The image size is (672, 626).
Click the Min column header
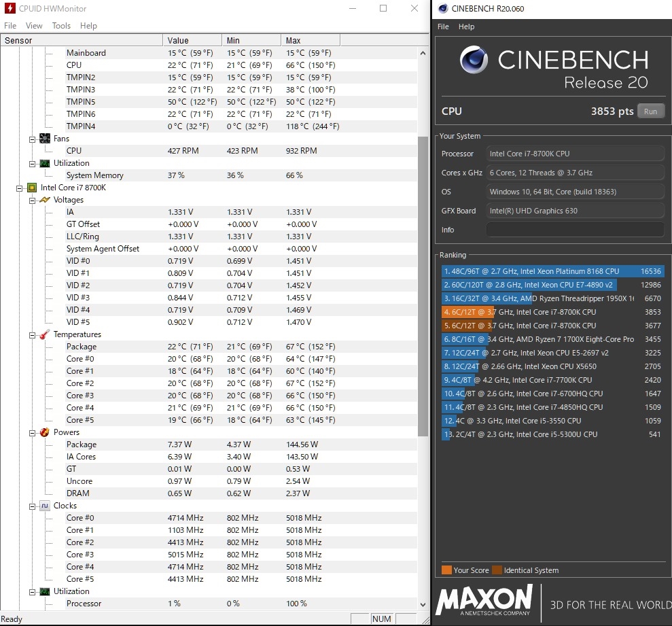(x=251, y=40)
